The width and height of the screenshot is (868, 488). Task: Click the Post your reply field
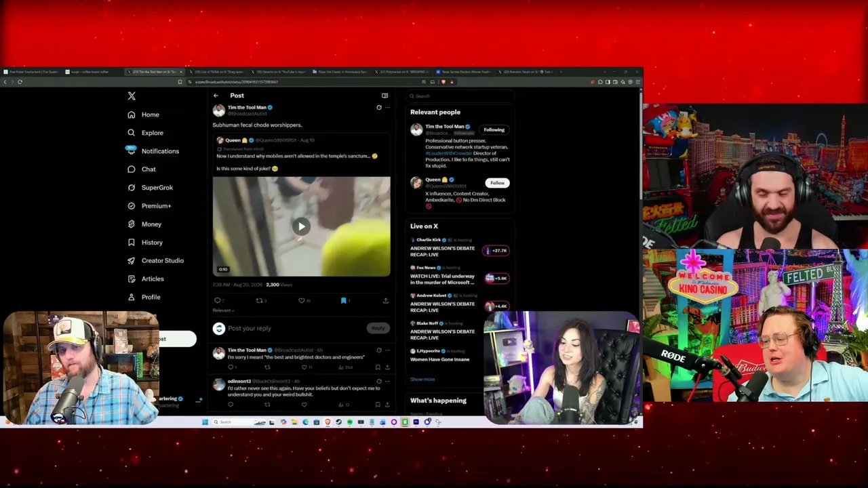coord(297,329)
